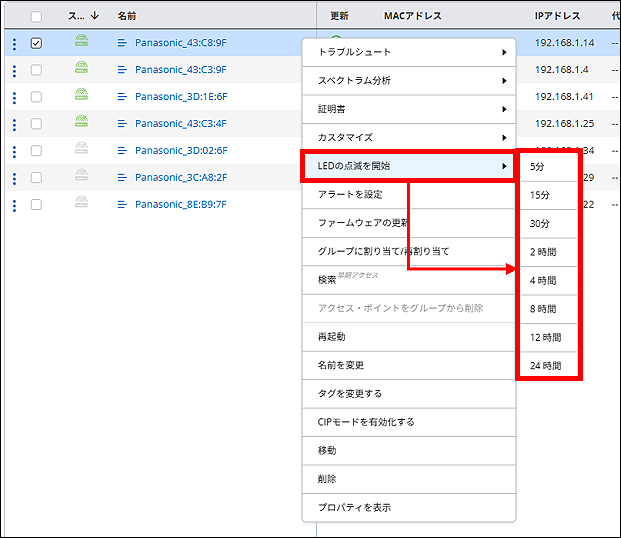Select 24 時間 LED blink duration
This screenshot has width=621, height=538.
(546, 366)
